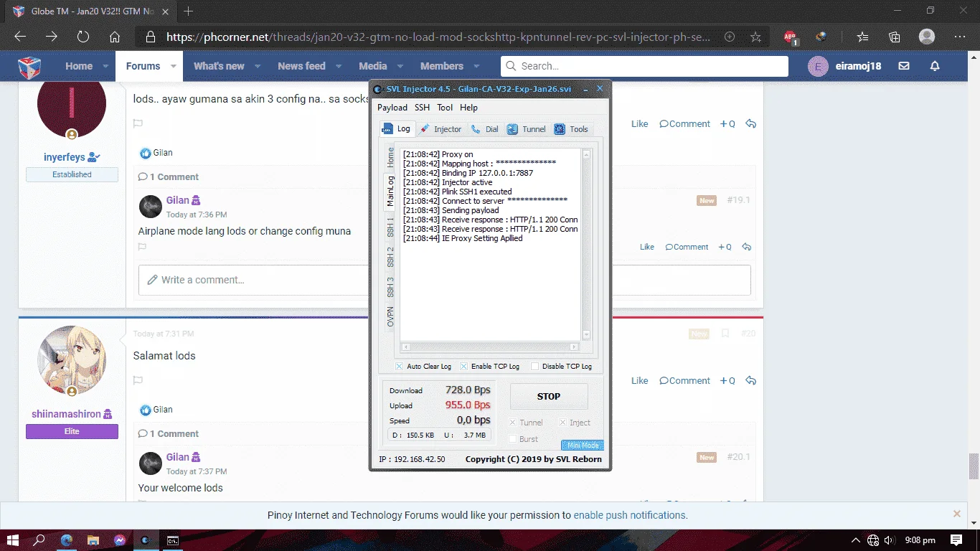Refresh the phcorner page

pyautogui.click(x=83, y=37)
